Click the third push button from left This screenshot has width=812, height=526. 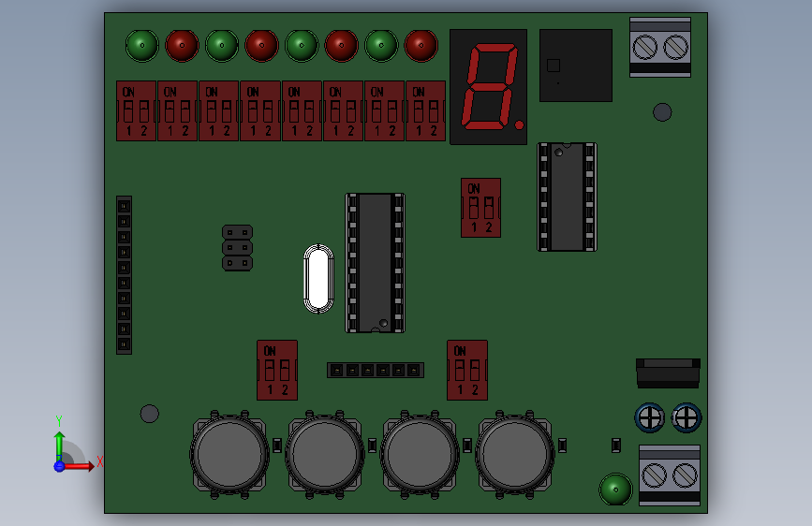pos(420,455)
